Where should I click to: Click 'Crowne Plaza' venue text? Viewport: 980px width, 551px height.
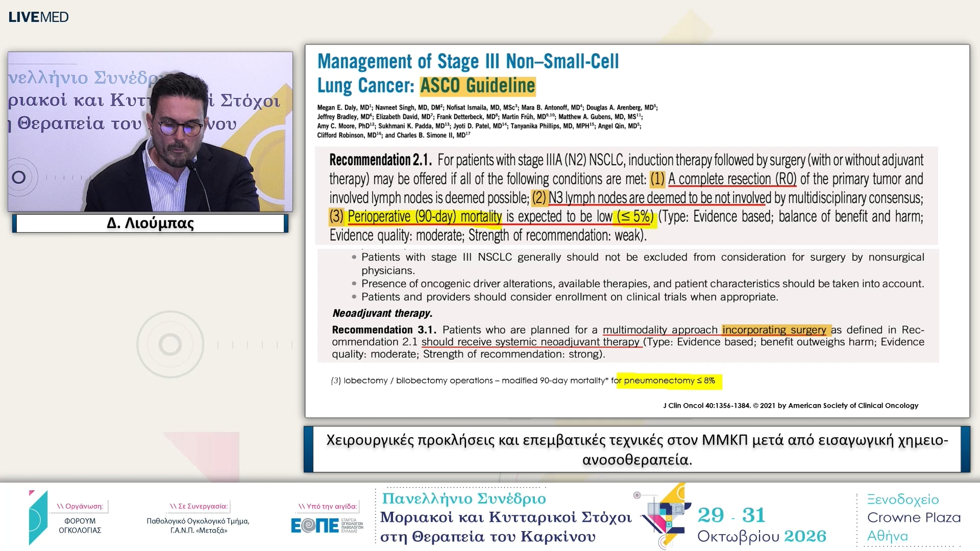914,517
